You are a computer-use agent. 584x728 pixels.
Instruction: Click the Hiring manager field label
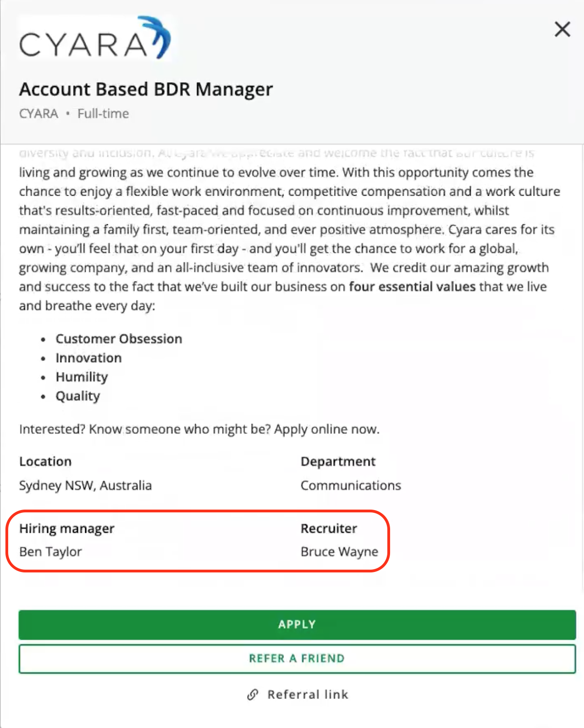(66, 529)
